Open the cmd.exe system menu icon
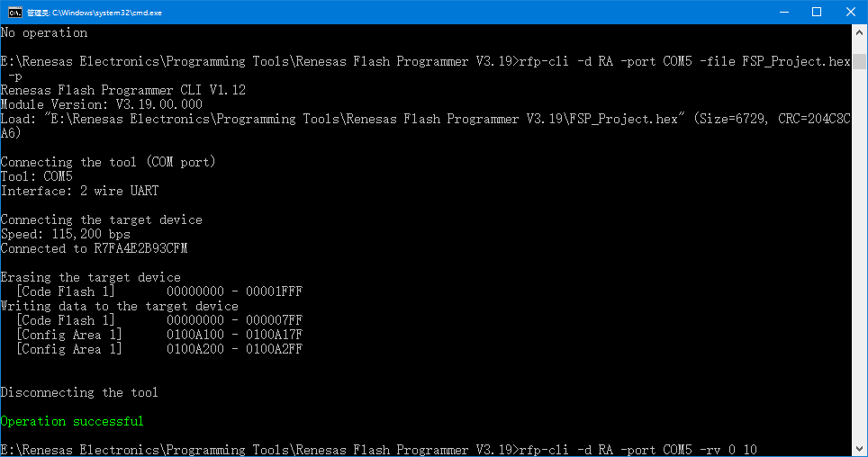The height and width of the screenshot is (457, 868). tap(14, 12)
